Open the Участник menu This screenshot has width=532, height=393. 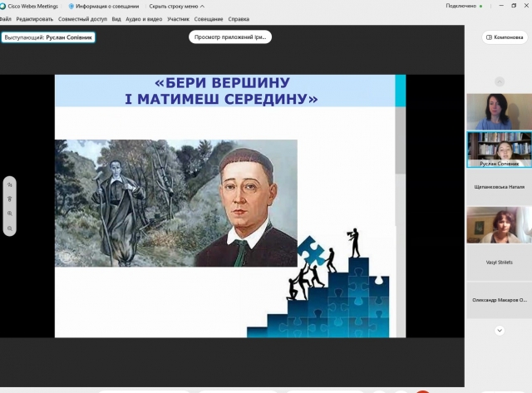pyautogui.click(x=178, y=19)
